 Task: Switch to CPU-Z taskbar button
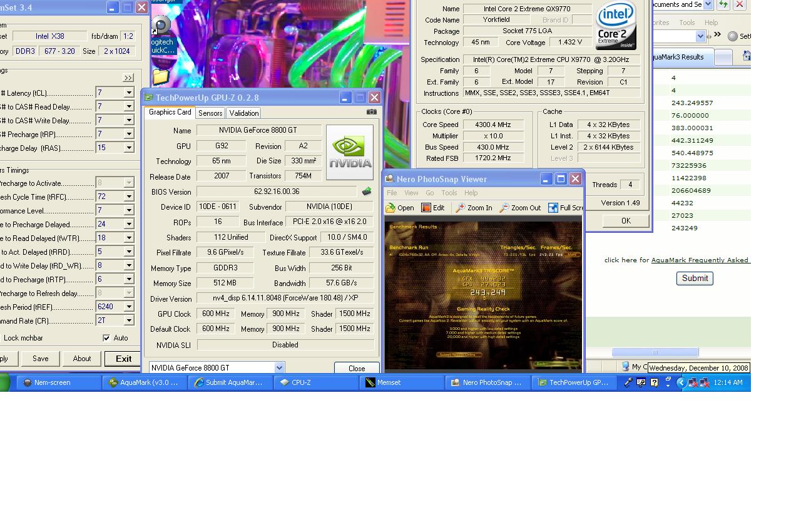(317, 382)
